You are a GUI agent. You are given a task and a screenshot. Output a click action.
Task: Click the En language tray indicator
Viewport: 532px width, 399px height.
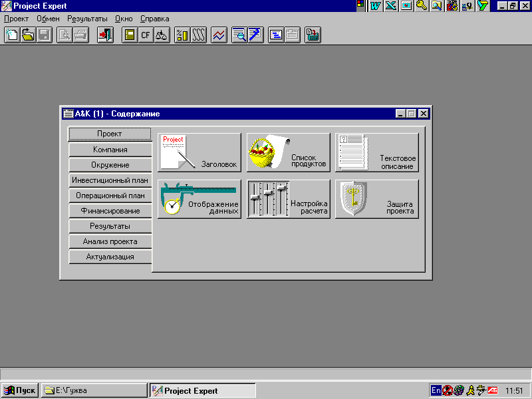[x=436, y=390]
